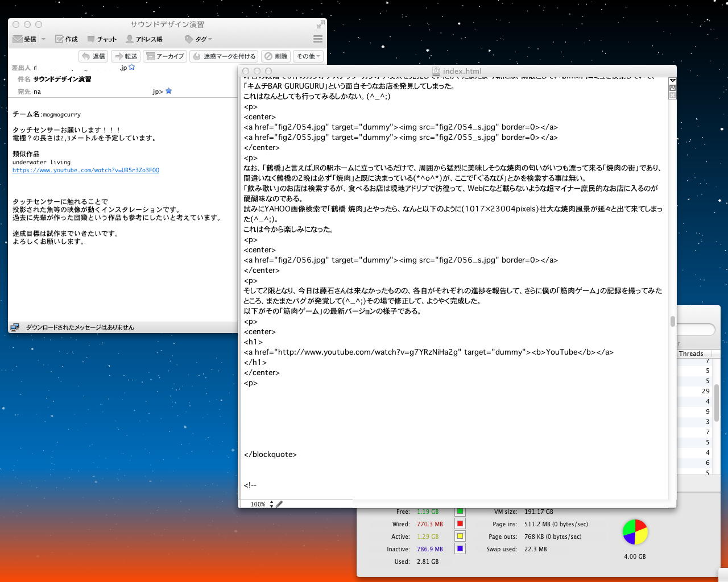Click the <h1> tag line in the editor
This screenshot has width=728, height=582.
coord(253,342)
